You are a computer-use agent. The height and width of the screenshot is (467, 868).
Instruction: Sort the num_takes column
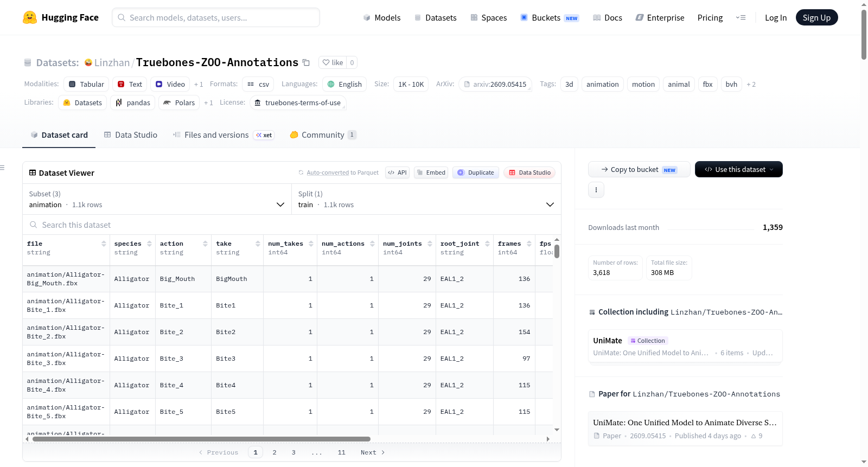point(311,244)
